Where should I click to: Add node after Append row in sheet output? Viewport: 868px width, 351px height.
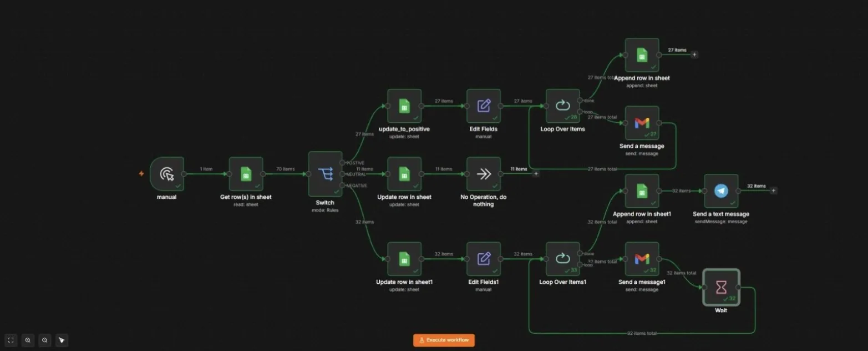694,54
